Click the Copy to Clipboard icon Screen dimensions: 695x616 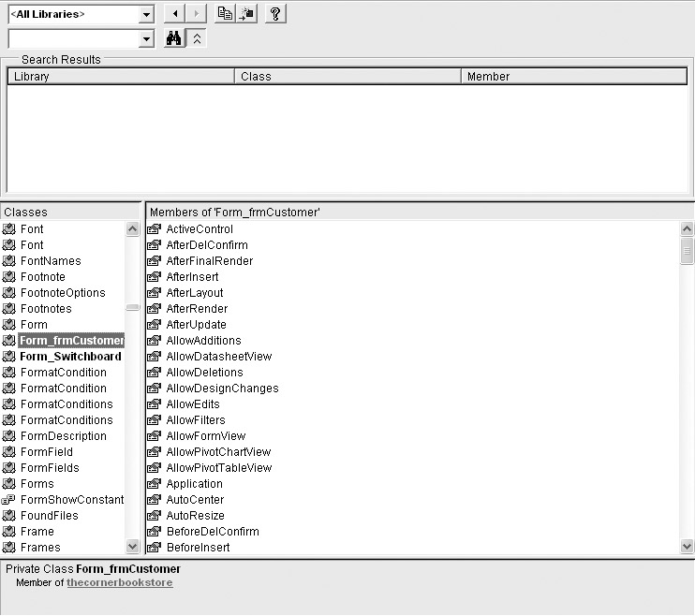(225, 14)
